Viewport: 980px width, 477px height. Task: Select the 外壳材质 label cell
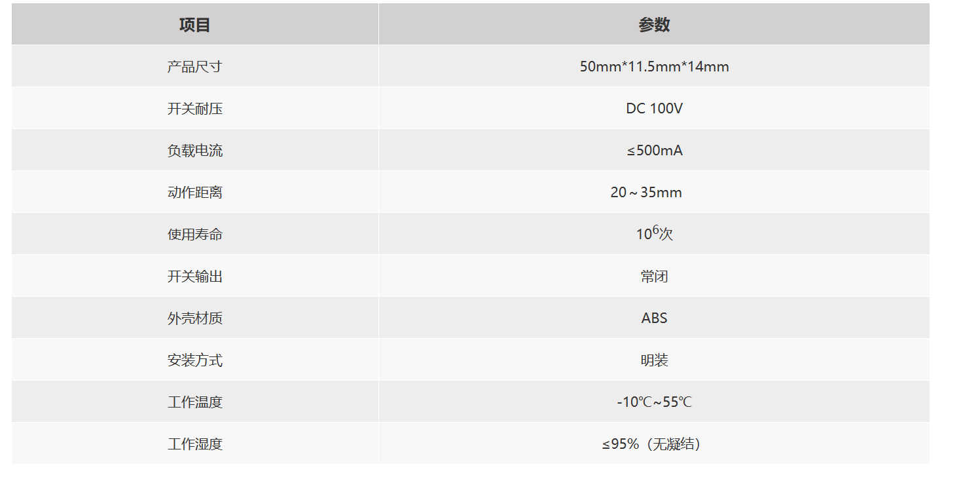195,318
